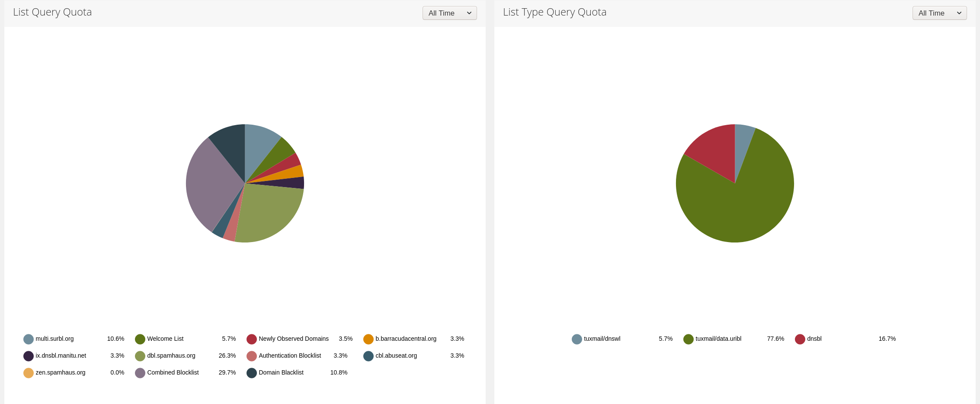Toggle the Authentication Blocklist legend entry
The height and width of the screenshot is (404, 980).
click(289, 356)
